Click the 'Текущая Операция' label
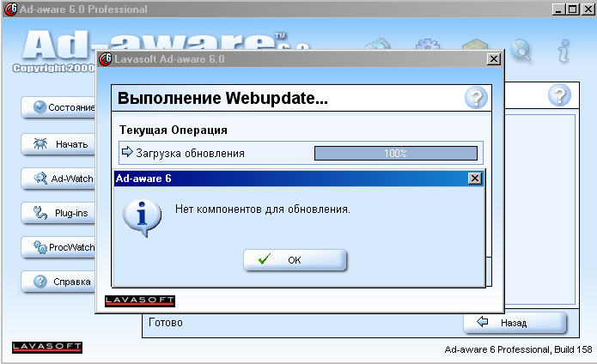The width and height of the screenshot is (597, 364). 174,130
